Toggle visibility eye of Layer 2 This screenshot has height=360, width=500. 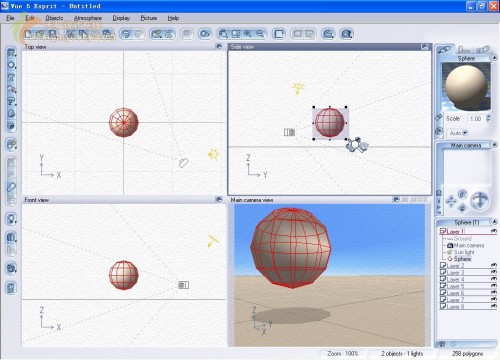coord(494,265)
